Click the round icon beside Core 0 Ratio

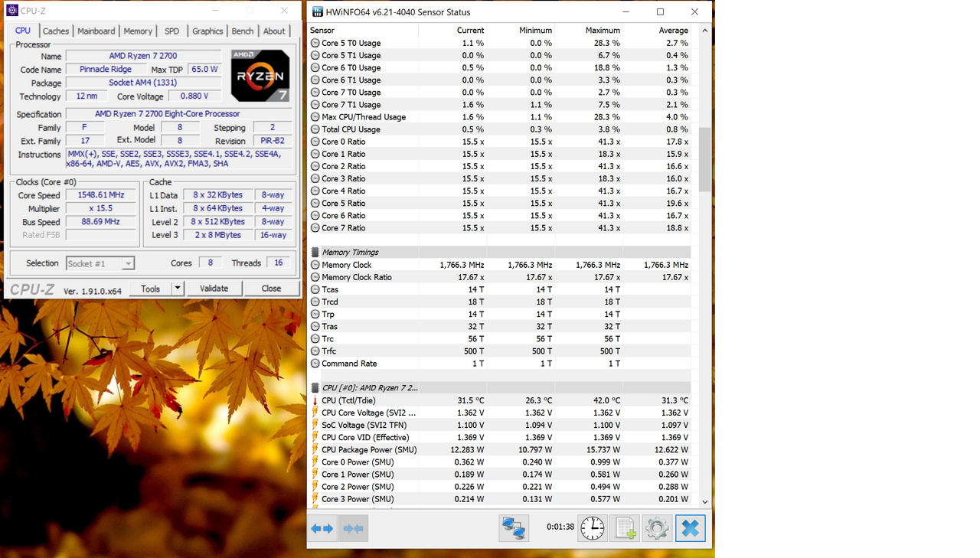coord(315,142)
